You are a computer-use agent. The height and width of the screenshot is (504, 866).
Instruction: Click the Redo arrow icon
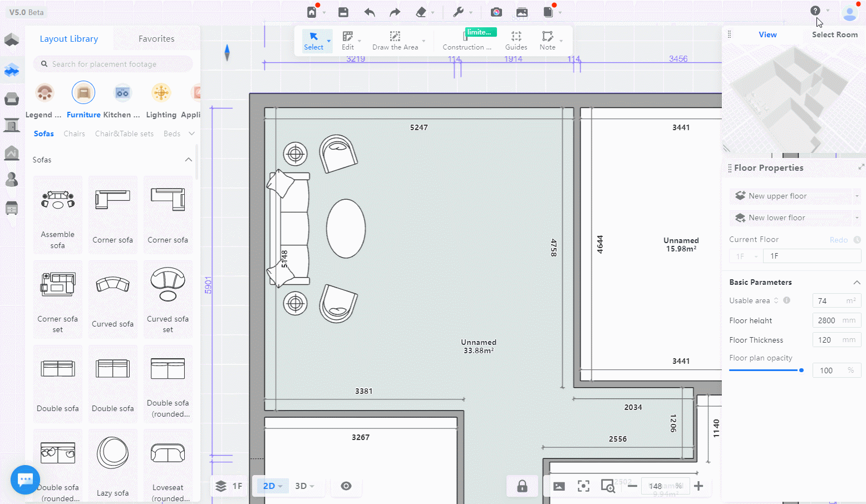395,12
